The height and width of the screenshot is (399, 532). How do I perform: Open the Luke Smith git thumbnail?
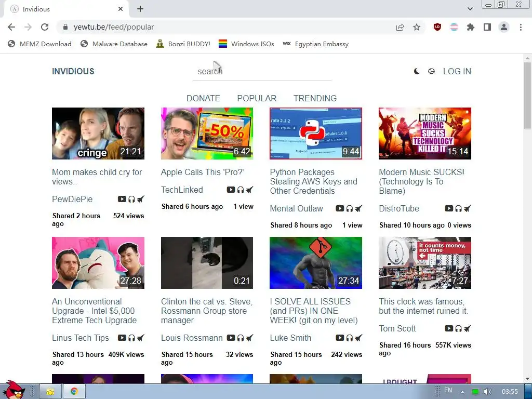coord(316,263)
